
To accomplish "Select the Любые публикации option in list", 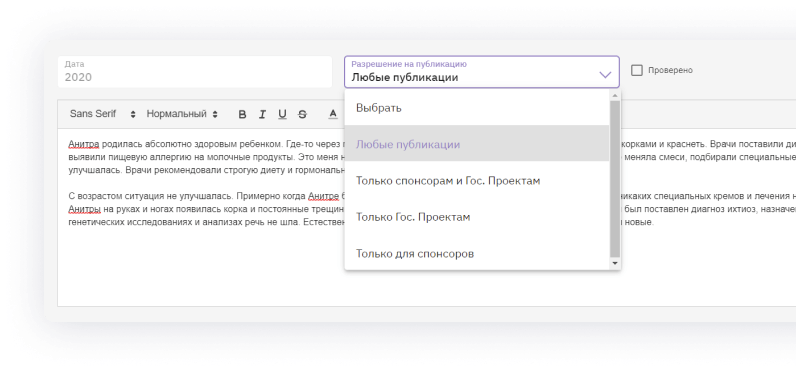I will (x=477, y=144).
